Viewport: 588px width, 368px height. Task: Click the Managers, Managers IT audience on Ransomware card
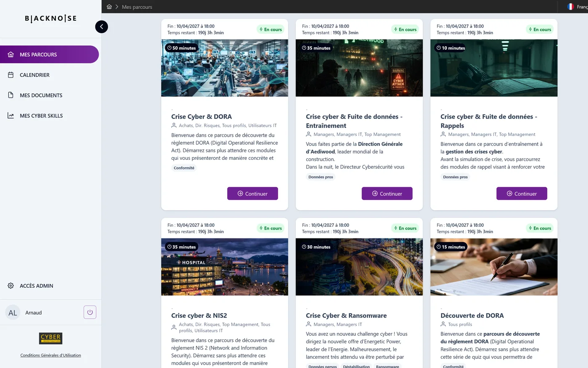click(338, 324)
